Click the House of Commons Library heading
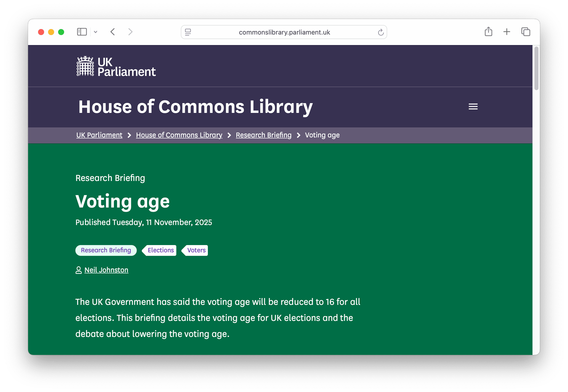This screenshot has width=568, height=392. 195,107
